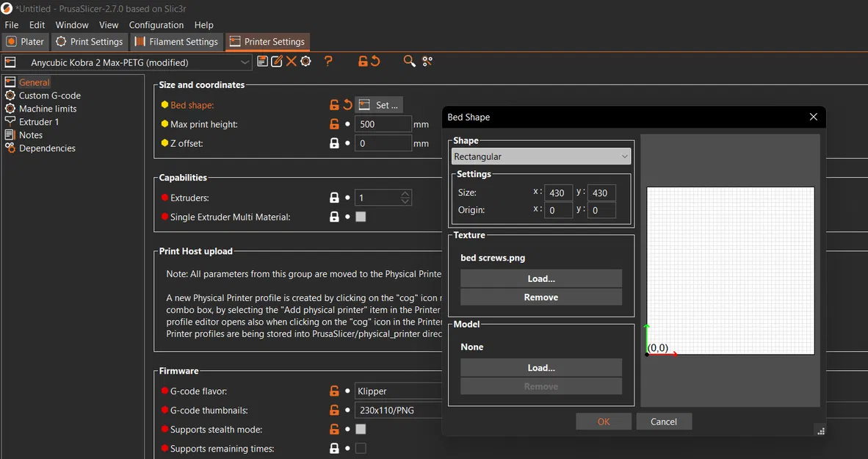Open the File menu
868x459 pixels.
(11, 25)
